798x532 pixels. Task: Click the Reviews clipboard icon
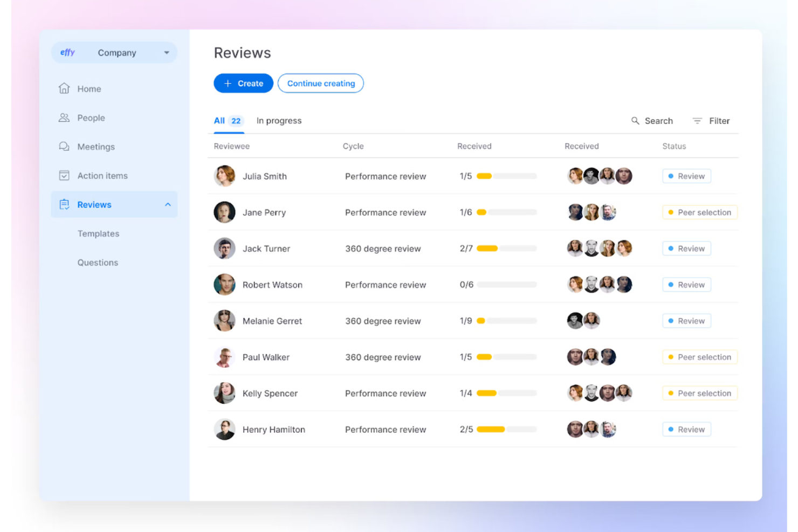click(64, 204)
